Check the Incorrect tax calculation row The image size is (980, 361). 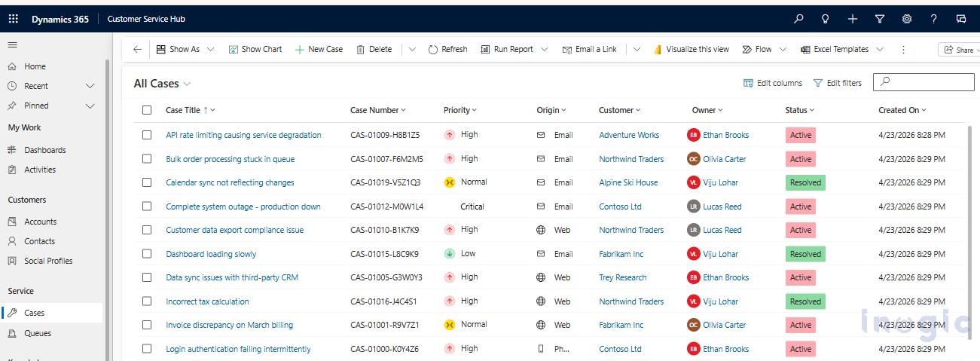coord(147,301)
